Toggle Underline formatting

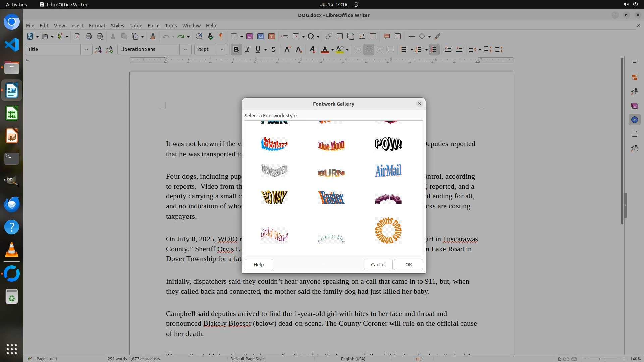258,50
